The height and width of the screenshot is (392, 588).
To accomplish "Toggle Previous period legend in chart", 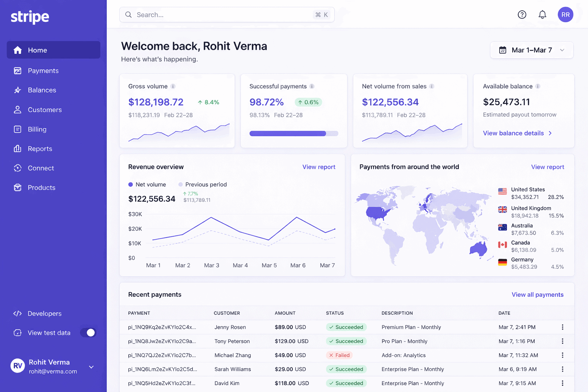I will [203, 185].
